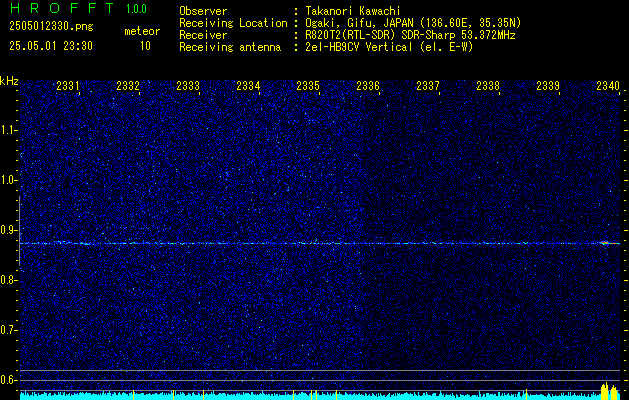The height and width of the screenshot is (400, 629).
Task: Click the meteor count value 10
Action: [145, 46]
